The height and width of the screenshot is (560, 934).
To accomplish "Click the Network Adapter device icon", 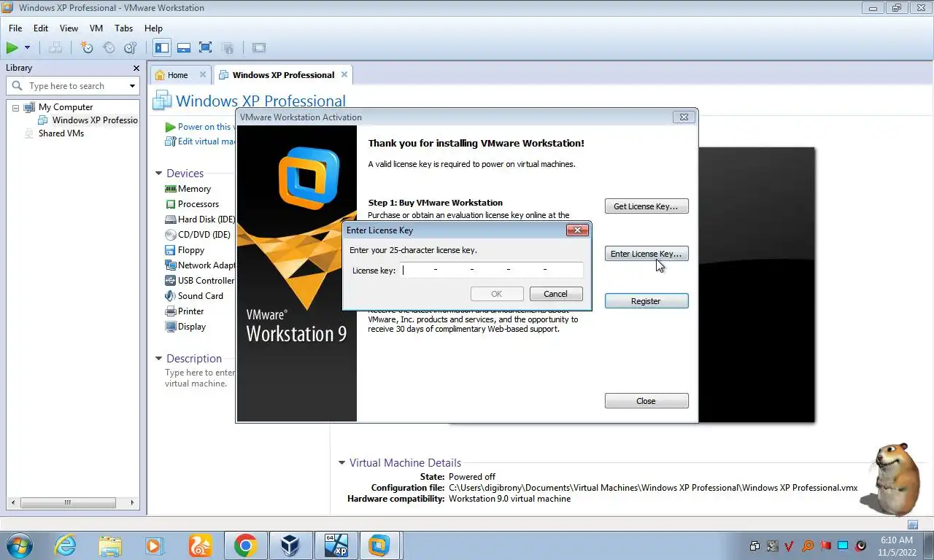I will pyautogui.click(x=171, y=265).
